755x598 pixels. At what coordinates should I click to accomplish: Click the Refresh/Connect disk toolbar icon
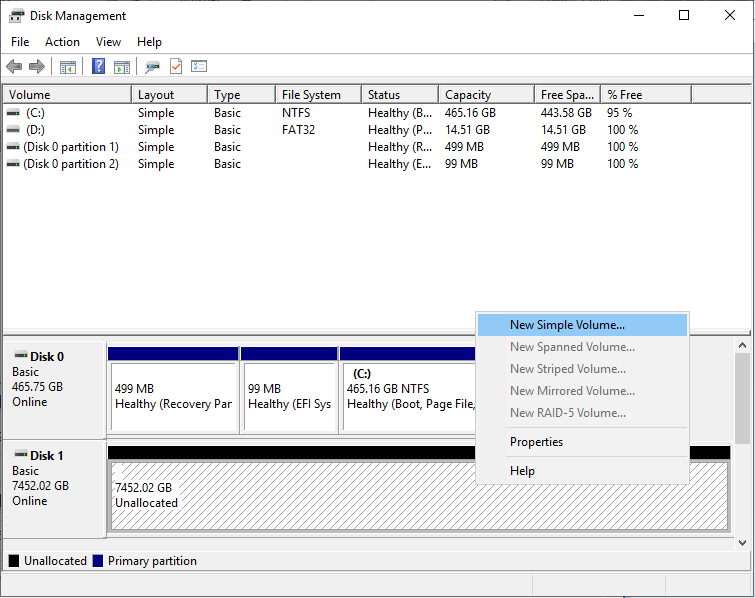tap(153, 67)
